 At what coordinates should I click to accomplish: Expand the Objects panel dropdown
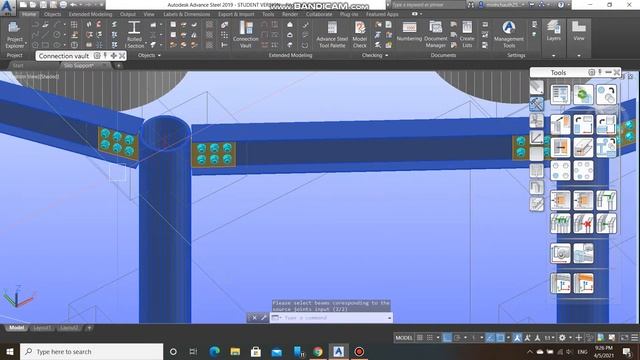[x=159, y=56]
